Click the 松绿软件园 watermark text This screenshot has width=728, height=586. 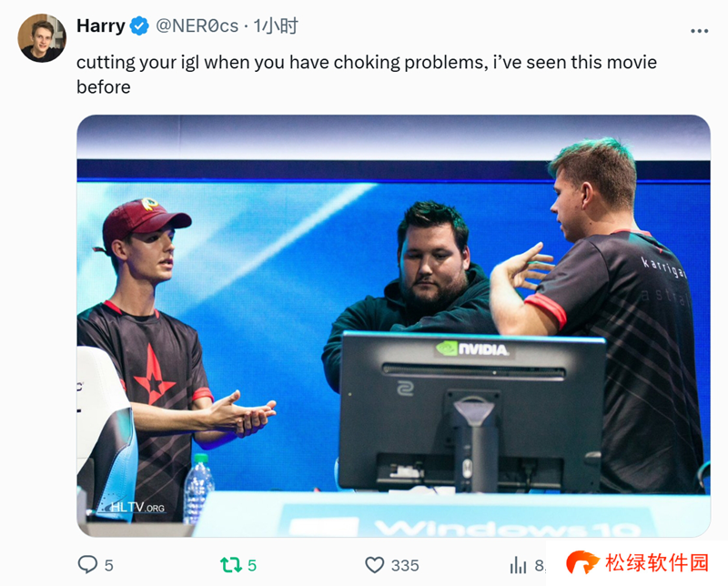656,562
